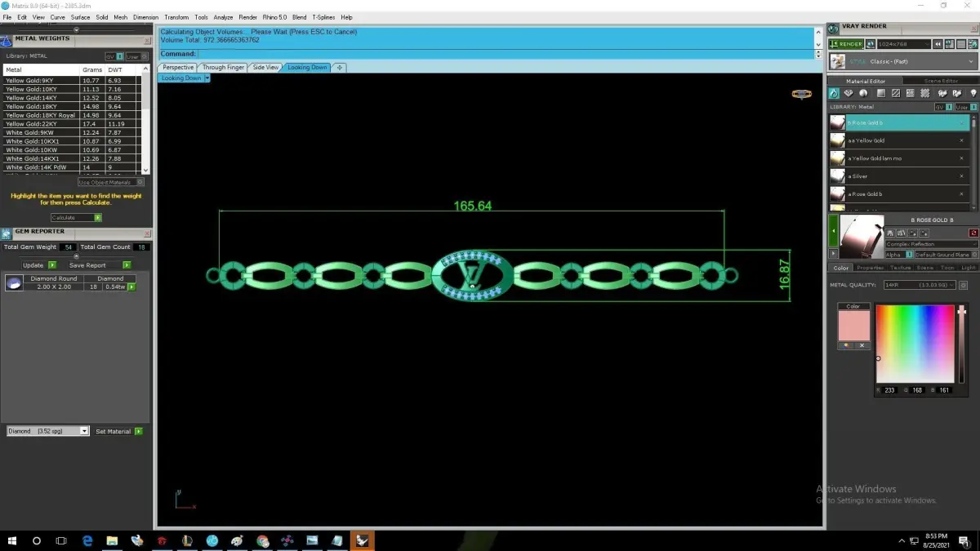Select the metal material library icon
This screenshot has height=551, width=980.
click(835, 94)
